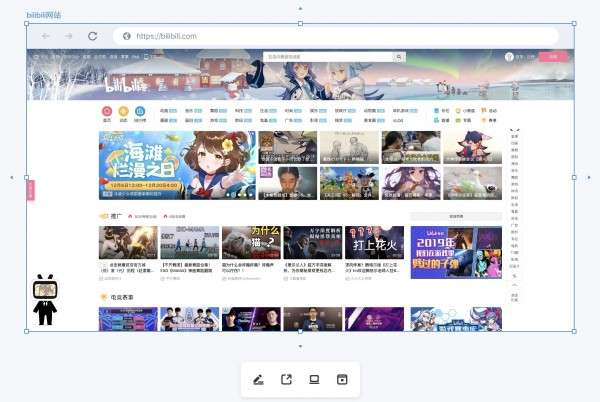
Task: Open the 2019 promotional banner on the right
Action: 455,251
